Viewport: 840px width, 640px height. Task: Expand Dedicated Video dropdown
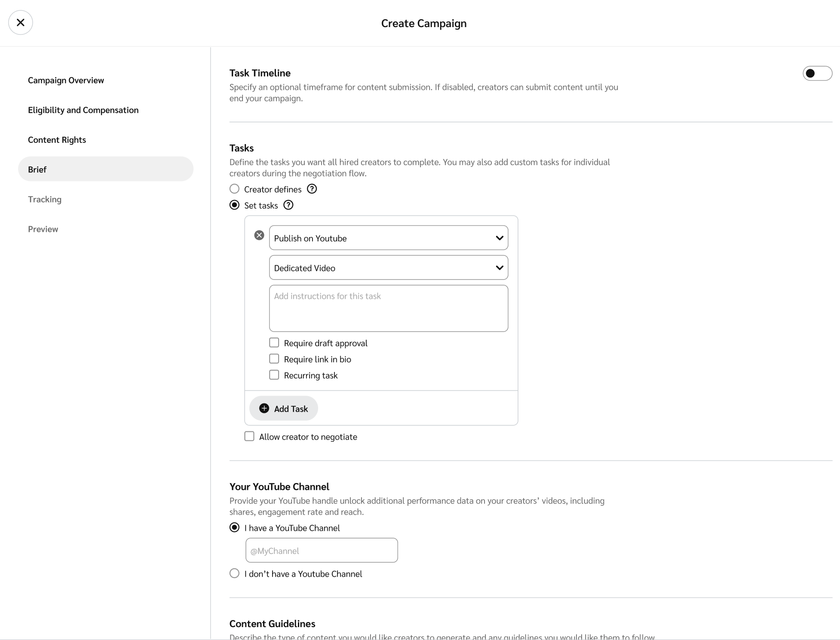(388, 268)
